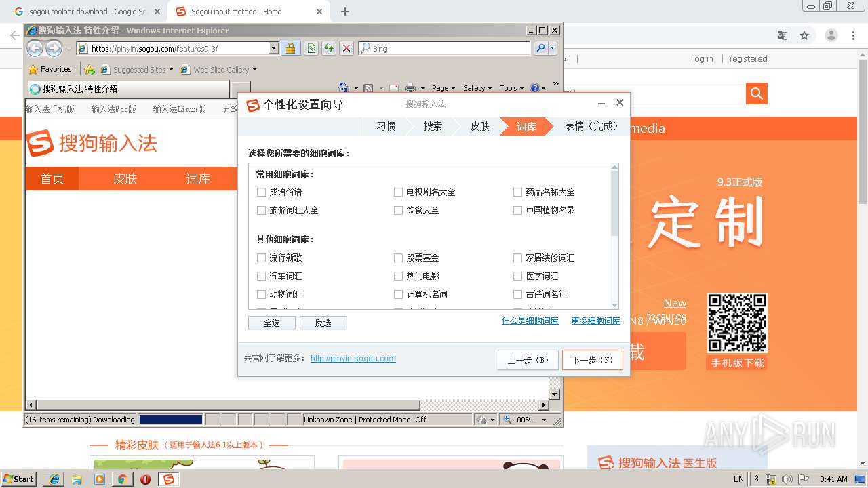Click the security lock icon in IE
This screenshot has height=488, width=868.
(x=290, y=48)
